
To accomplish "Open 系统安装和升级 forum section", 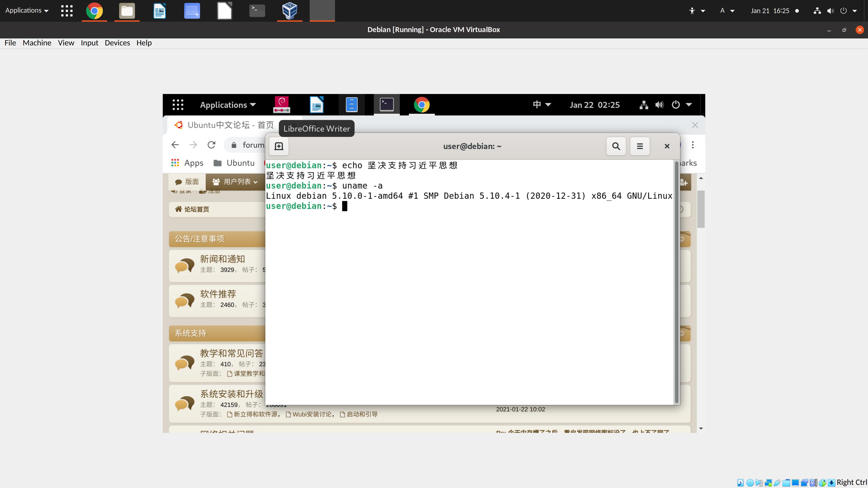I will click(232, 394).
